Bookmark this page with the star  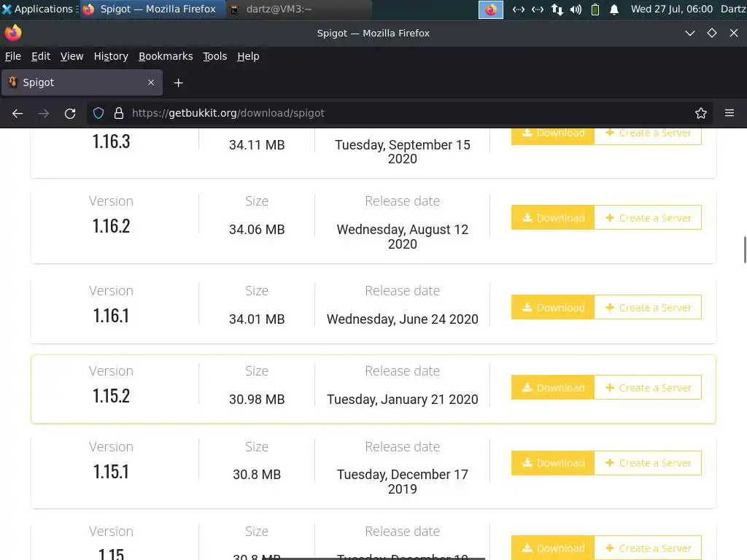[701, 113]
